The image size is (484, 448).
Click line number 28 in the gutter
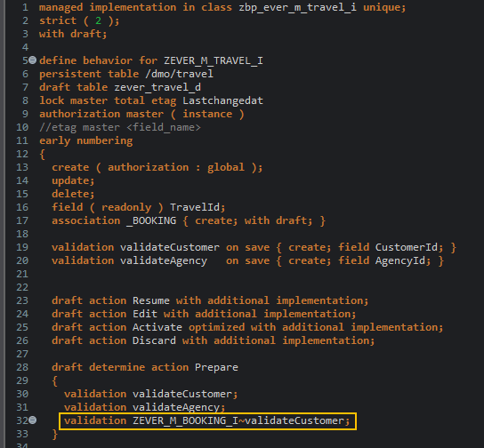pos(22,367)
